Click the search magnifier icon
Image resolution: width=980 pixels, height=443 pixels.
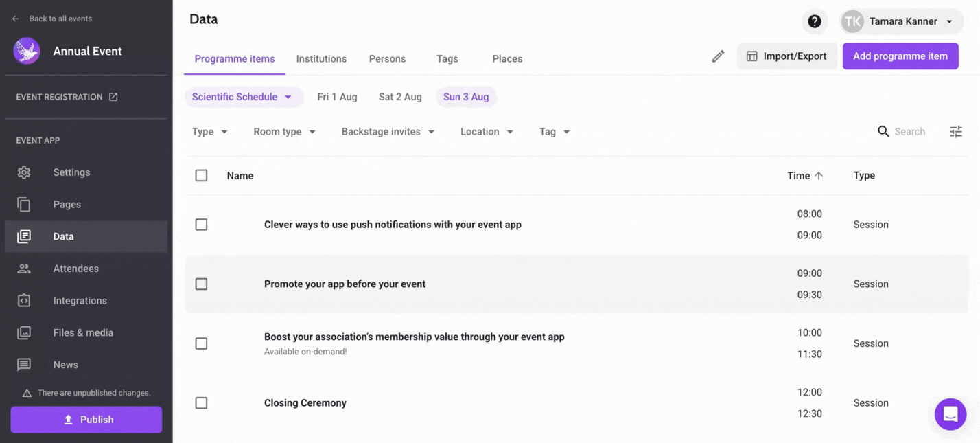(883, 131)
